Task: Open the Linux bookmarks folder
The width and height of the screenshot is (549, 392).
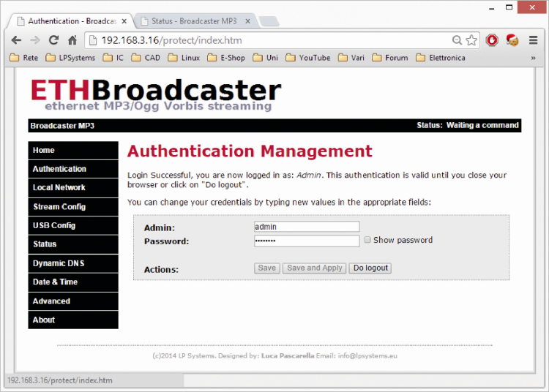Action: point(184,58)
